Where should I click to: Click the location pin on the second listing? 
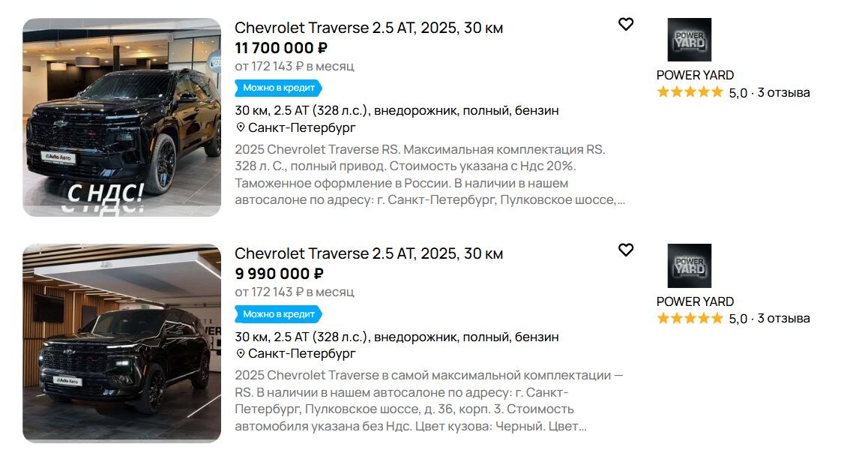[240, 352]
